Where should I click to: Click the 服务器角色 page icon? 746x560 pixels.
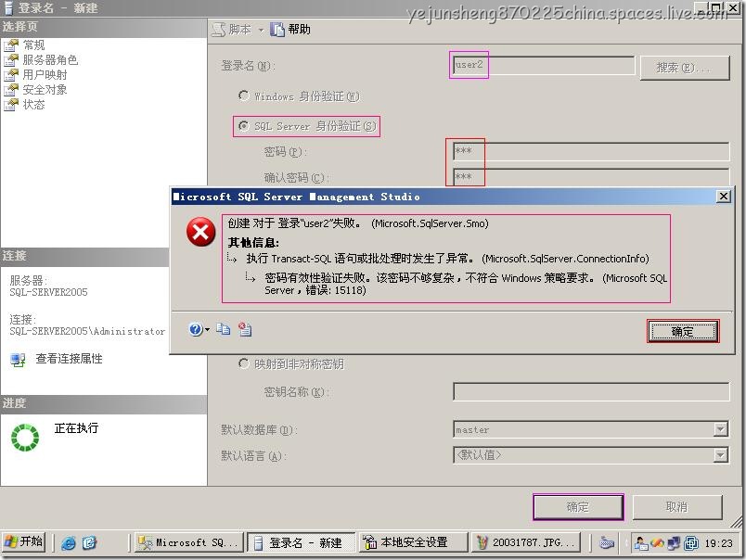[11, 60]
